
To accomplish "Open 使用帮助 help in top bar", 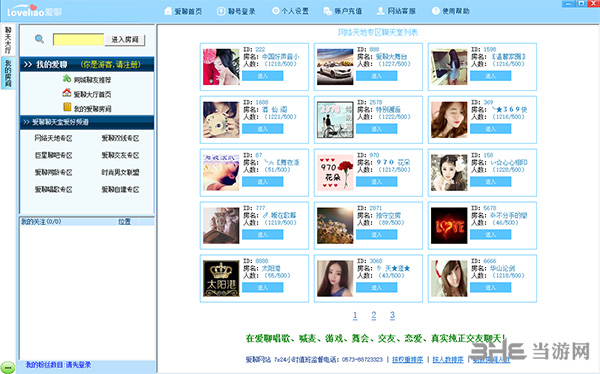I will 450,11.
